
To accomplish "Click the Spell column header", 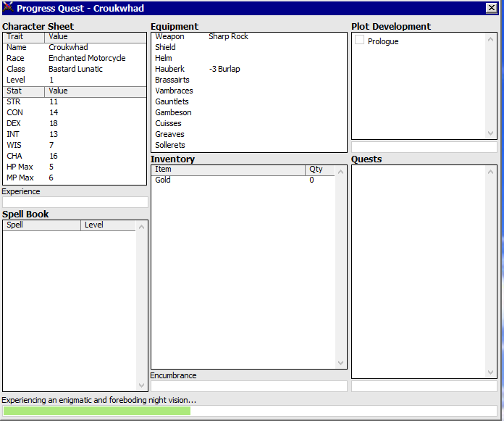I will (41, 225).
